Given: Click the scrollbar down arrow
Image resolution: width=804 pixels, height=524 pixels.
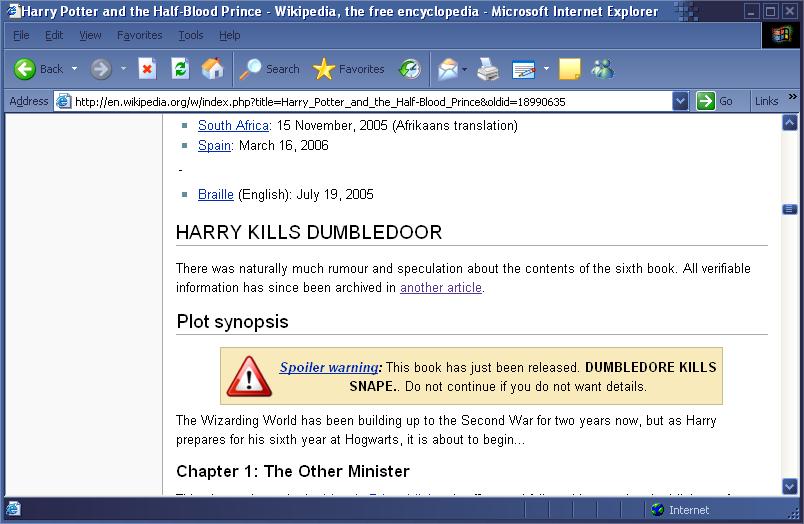Looking at the screenshot, I should (x=790, y=486).
